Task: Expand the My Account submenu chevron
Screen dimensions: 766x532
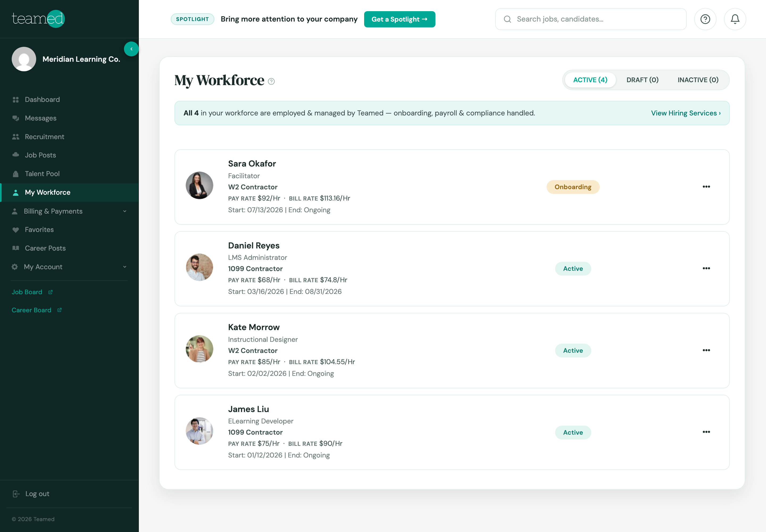Action: (x=125, y=267)
